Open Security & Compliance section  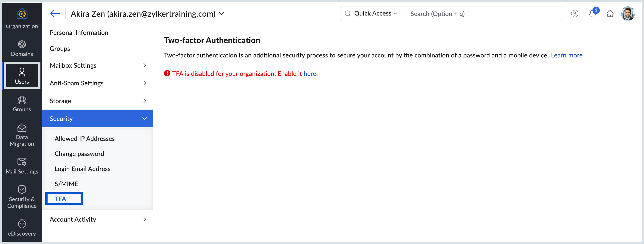click(22, 197)
